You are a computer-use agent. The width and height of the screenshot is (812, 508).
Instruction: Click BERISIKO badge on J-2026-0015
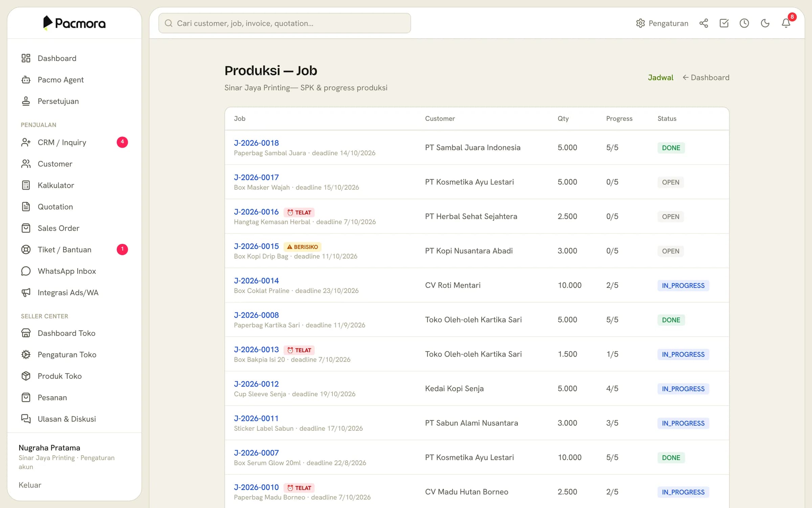click(302, 247)
